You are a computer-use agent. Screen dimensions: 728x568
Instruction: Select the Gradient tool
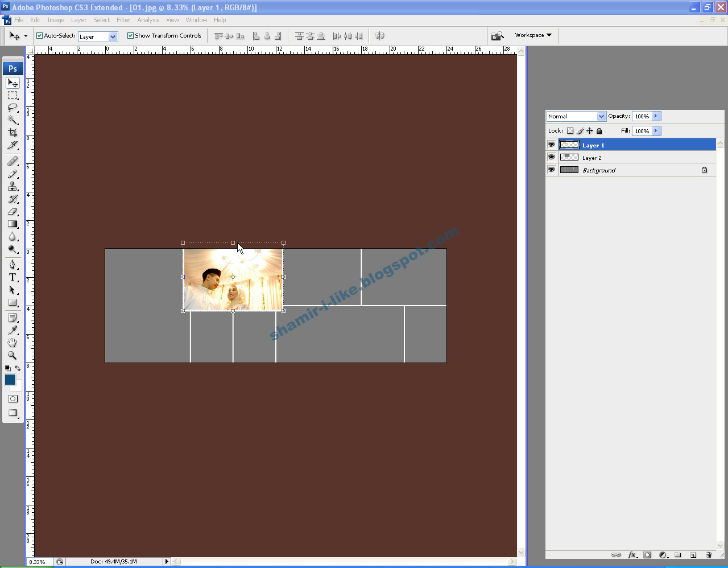[13, 224]
